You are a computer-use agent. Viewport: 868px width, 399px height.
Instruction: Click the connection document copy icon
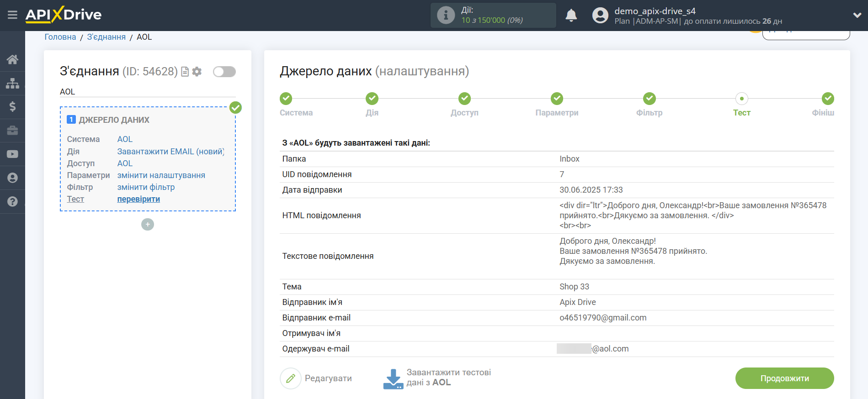(185, 72)
